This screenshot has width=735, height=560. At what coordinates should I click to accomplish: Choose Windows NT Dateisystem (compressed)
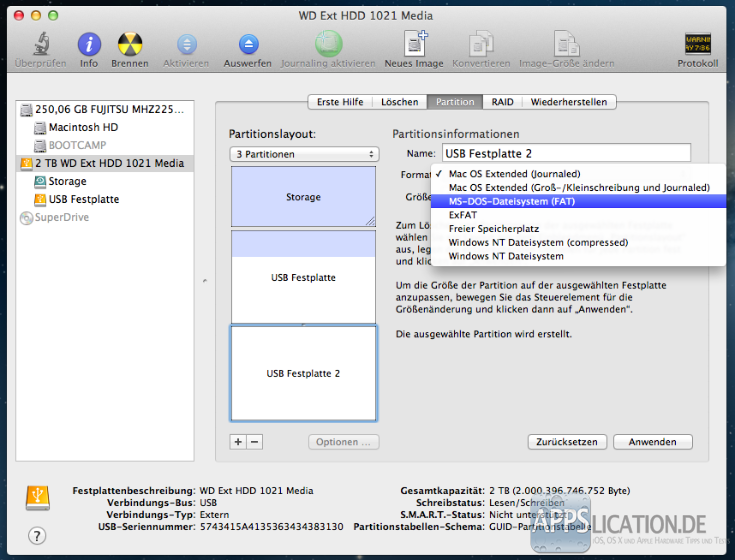click(x=578, y=242)
